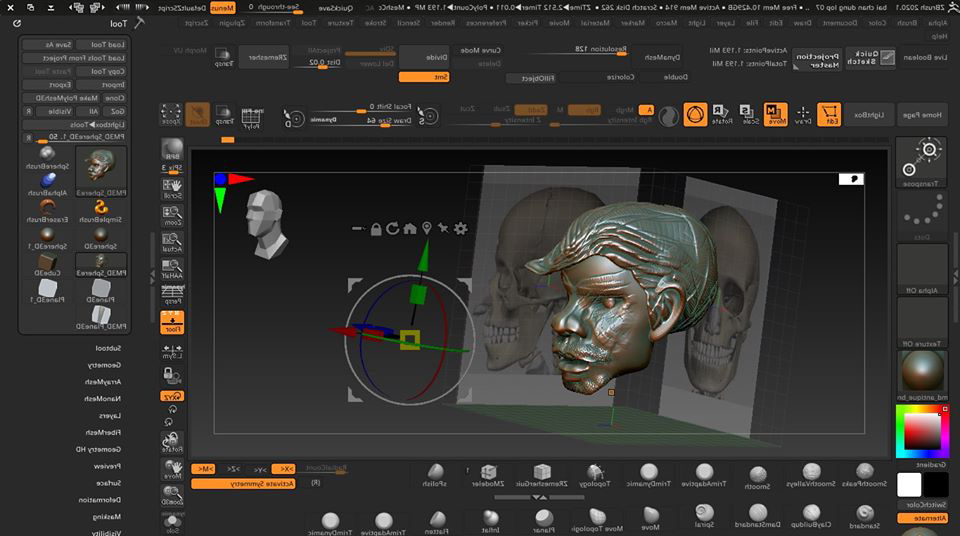
Task: Open the Zplugin menu
Action: coord(232,23)
